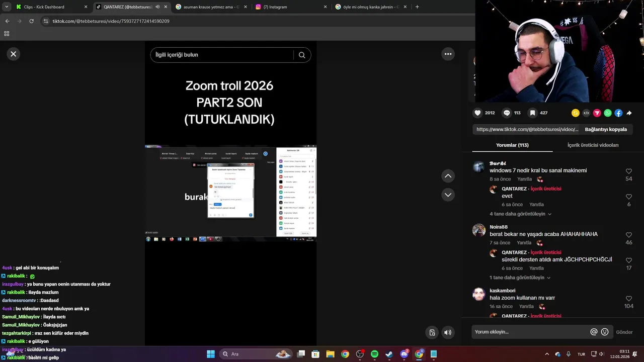Send video to friends with red icon

tap(597, 113)
